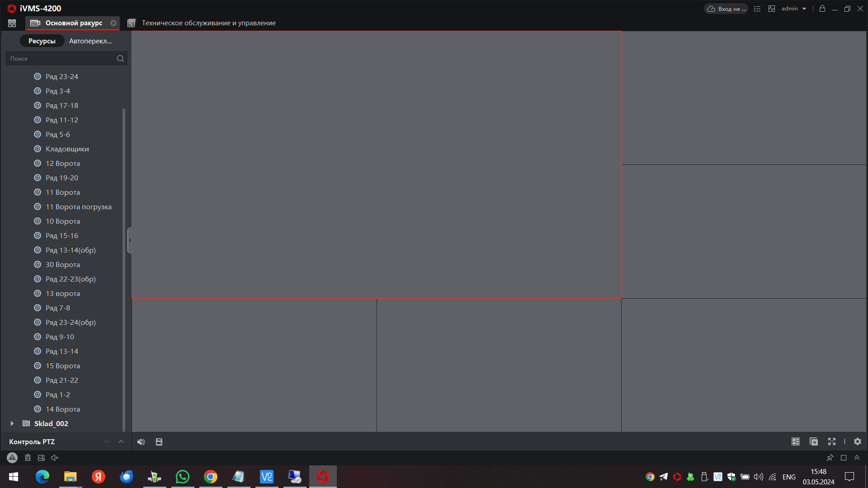Maximize the alarm panel square icon
Image resolution: width=868 pixels, height=488 pixels.
844,458
